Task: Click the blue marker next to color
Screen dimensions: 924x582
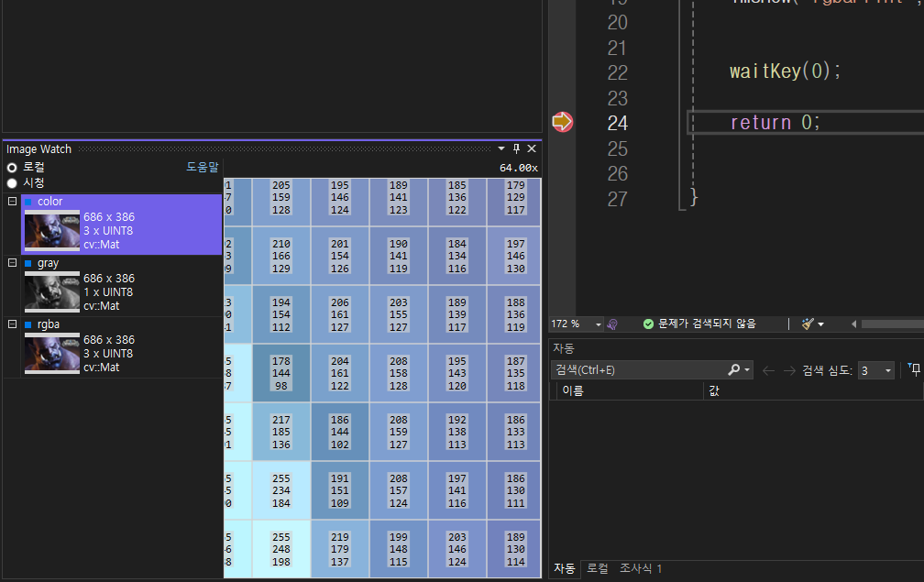Action: (x=27, y=202)
